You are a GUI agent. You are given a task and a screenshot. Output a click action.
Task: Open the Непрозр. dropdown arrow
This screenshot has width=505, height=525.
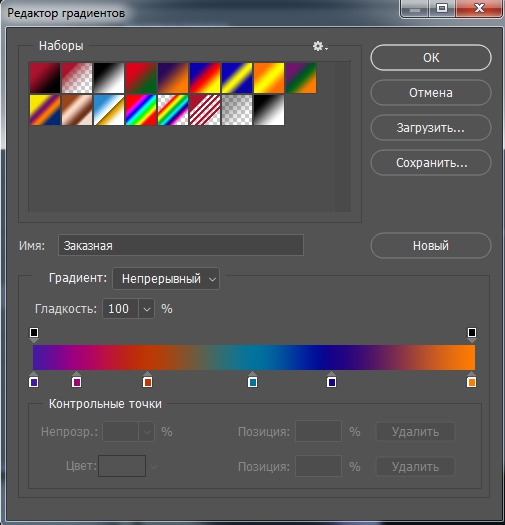147,432
